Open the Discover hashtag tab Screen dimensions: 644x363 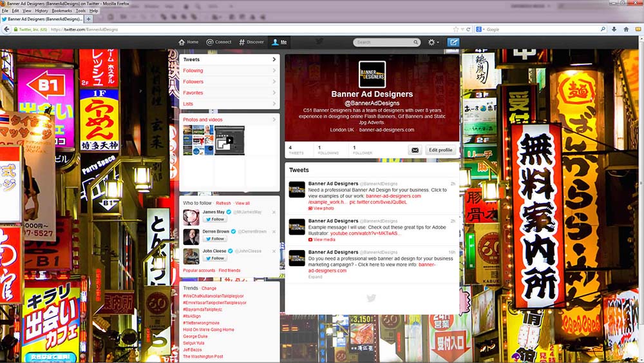(x=251, y=42)
